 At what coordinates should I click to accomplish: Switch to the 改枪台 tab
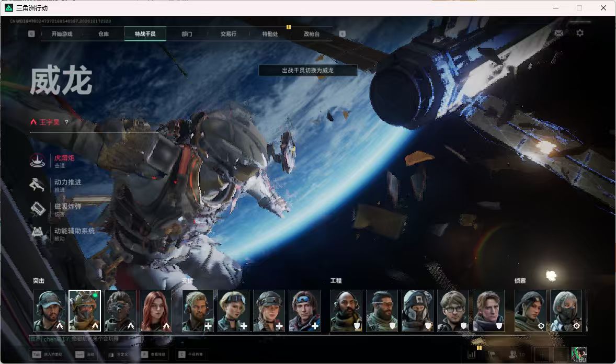pos(312,34)
